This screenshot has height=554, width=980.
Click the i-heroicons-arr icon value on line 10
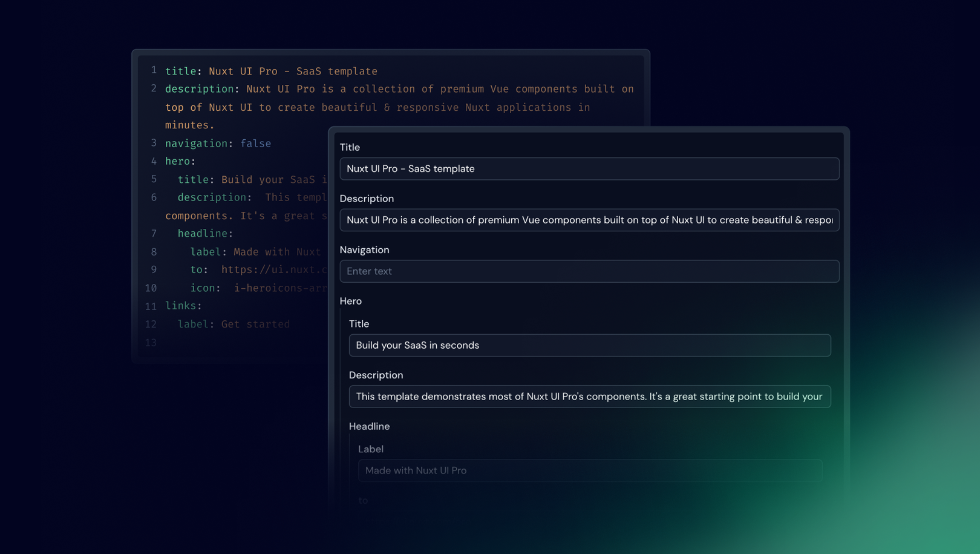point(279,288)
